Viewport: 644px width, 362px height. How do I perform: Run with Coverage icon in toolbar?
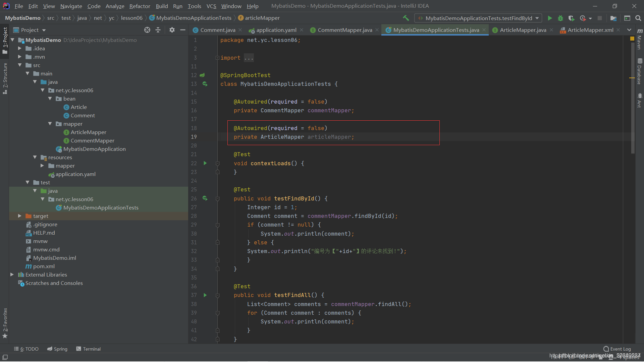point(572,18)
